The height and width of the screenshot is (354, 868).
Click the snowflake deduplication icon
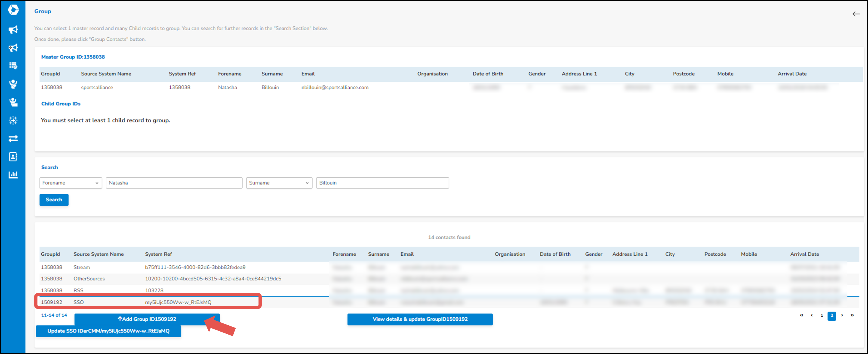point(13,120)
